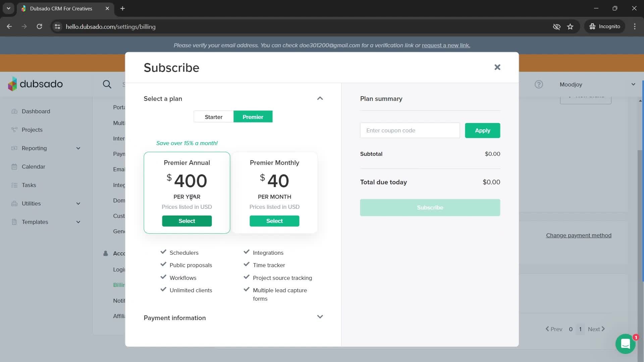This screenshot has width=644, height=362.
Task: Go to Next page
Action: (596, 329)
